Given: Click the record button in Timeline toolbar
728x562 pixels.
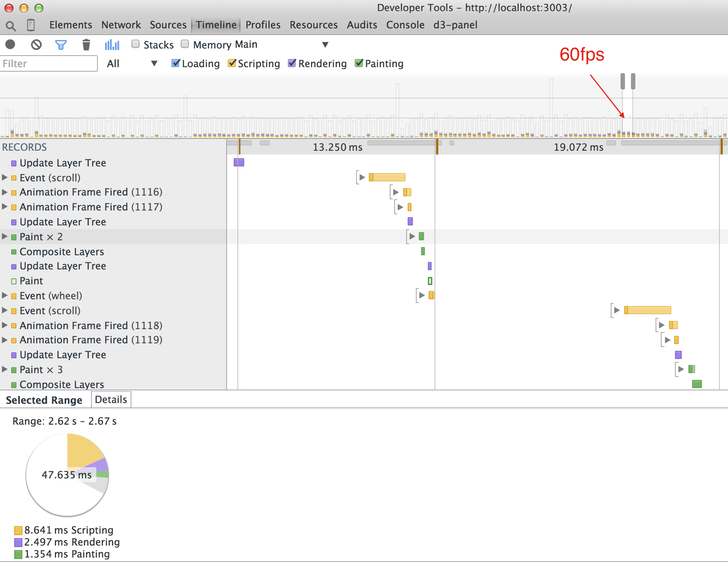Looking at the screenshot, I should (10, 45).
